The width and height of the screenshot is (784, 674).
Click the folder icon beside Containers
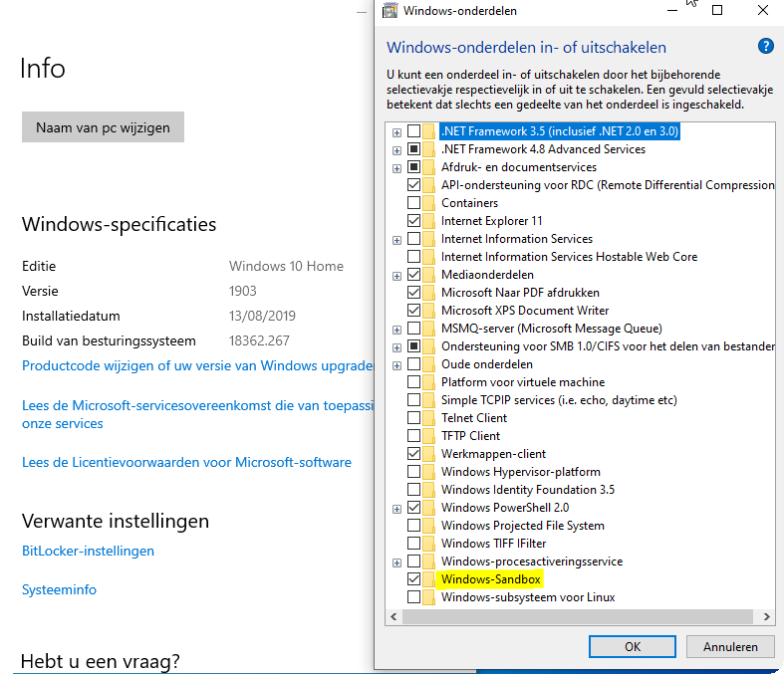tap(429, 203)
